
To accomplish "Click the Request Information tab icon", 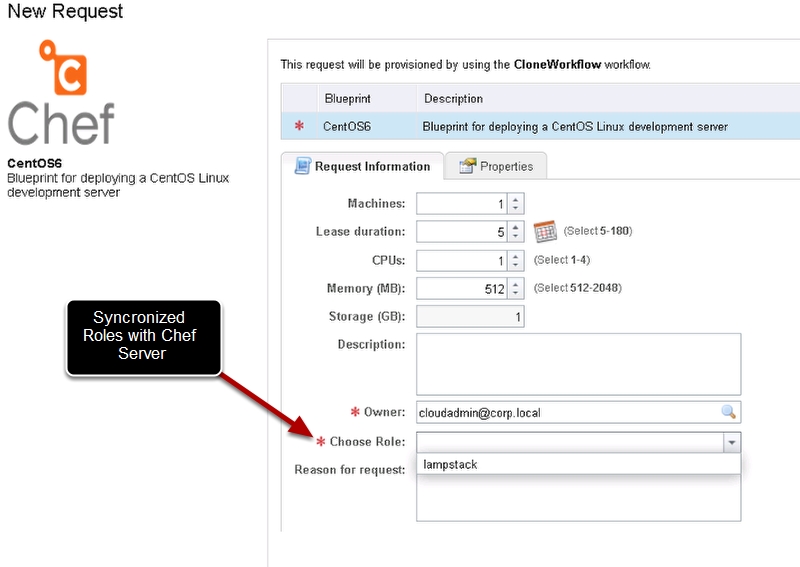I will (x=302, y=166).
